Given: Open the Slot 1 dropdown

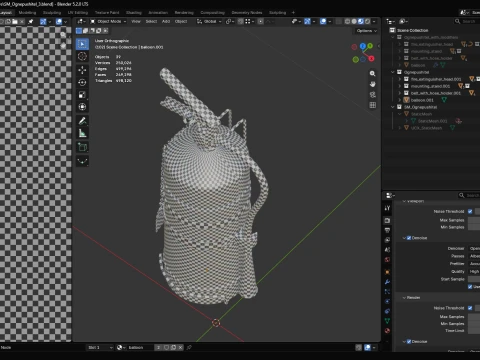Looking at the screenshot, I should tap(100, 347).
